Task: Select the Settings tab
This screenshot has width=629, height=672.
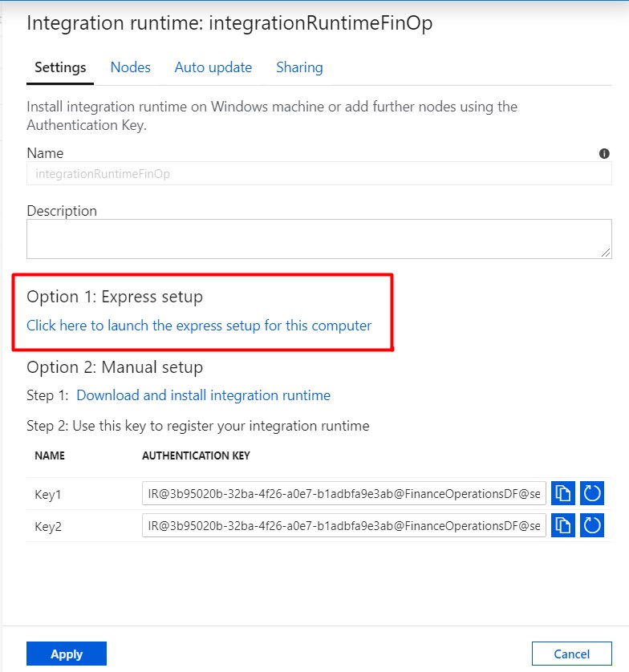Action: tap(60, 67)
